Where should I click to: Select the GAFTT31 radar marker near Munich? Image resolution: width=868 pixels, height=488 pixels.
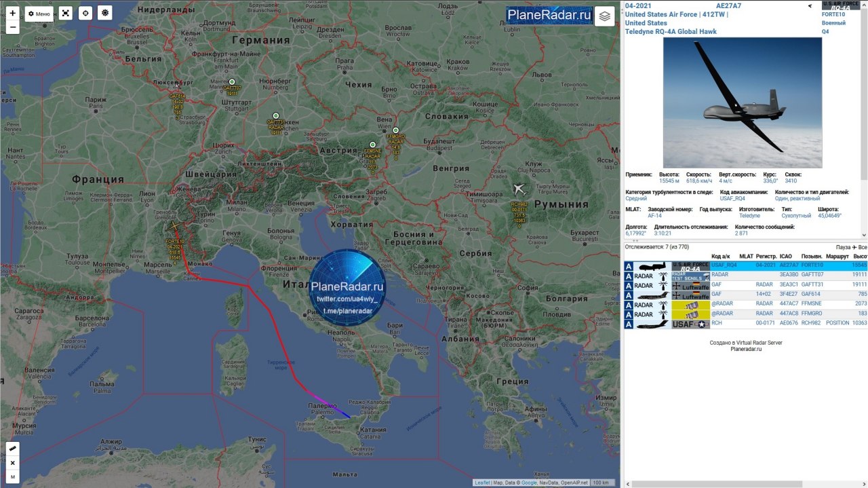275,116
